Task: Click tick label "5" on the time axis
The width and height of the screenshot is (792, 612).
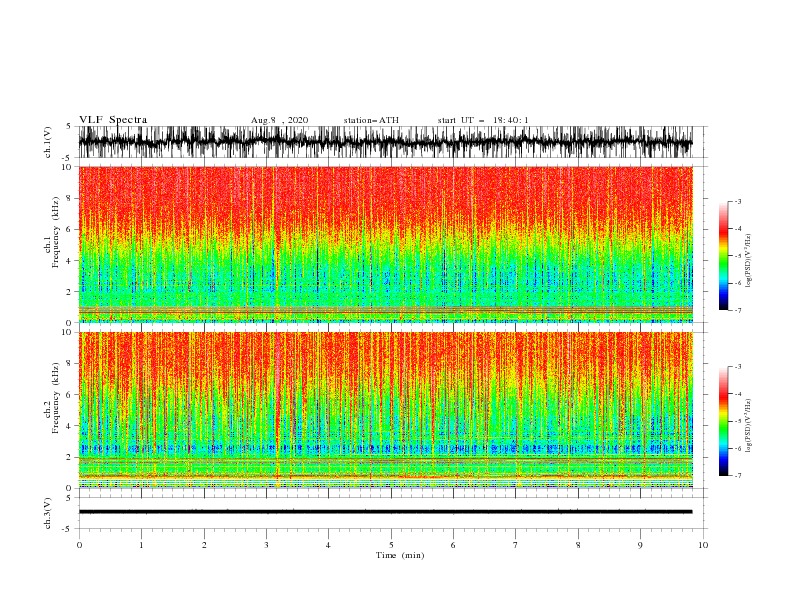Action: (x=391, y=545)
